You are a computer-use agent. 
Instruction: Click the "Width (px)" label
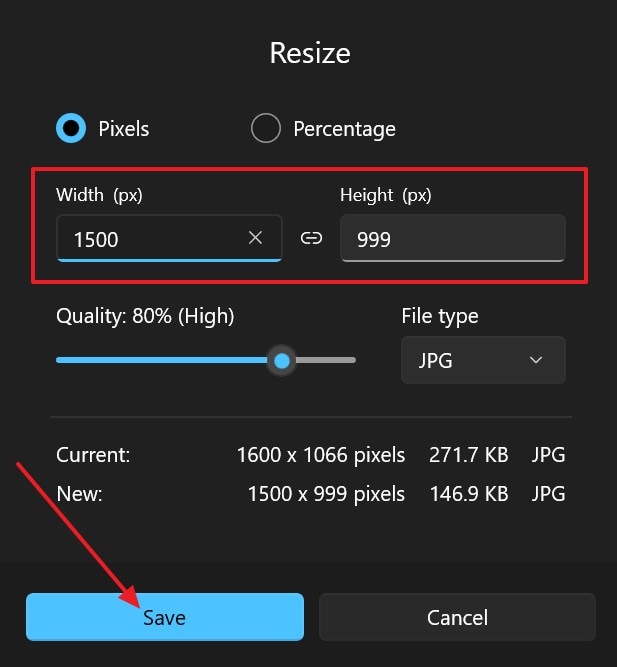pyautogui.click(x=99, y=195)
